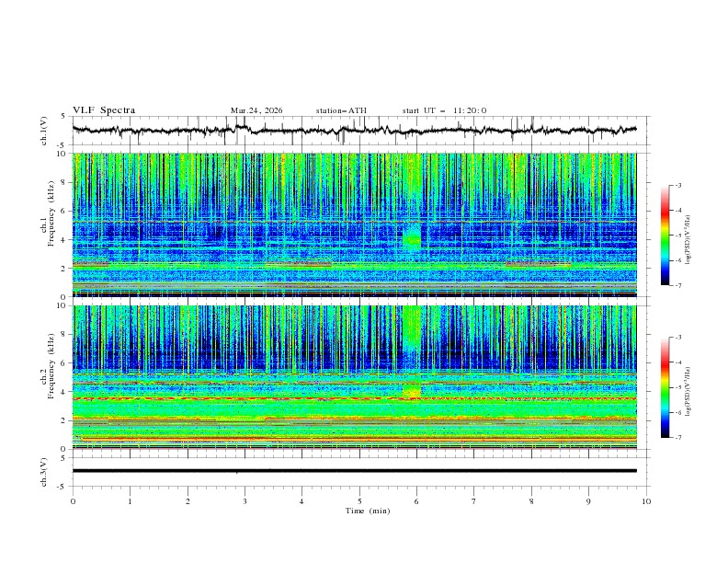Click the ch.1 PSD color scale bar
This screenshot has height=563, width=728.
pyautogui.click(x=665, y=236)
